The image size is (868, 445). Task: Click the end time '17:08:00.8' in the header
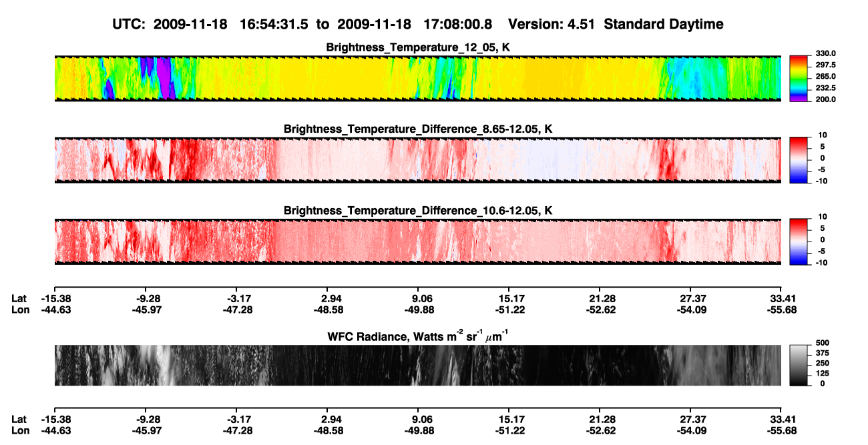[x=458, y=24]
